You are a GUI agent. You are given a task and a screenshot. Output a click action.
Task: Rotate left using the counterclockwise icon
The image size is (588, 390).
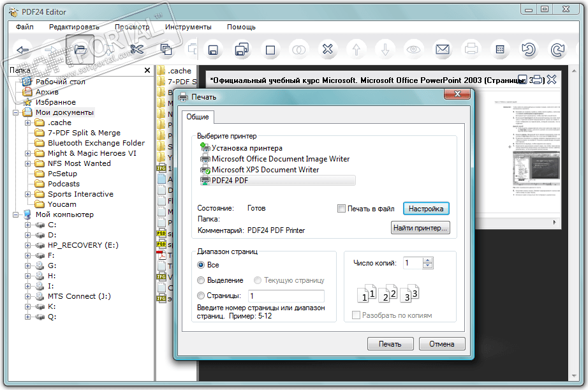point(529,50)
